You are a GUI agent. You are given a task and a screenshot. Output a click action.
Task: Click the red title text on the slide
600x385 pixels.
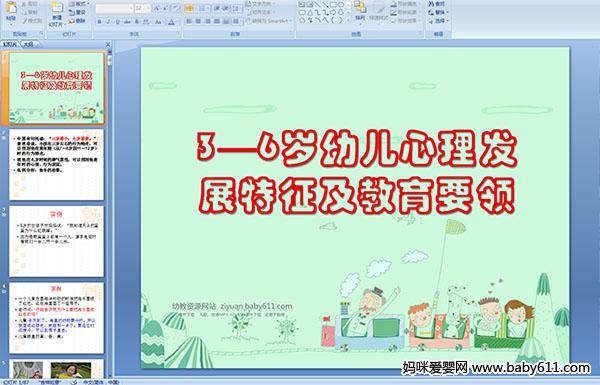click(x=357, y=173)
